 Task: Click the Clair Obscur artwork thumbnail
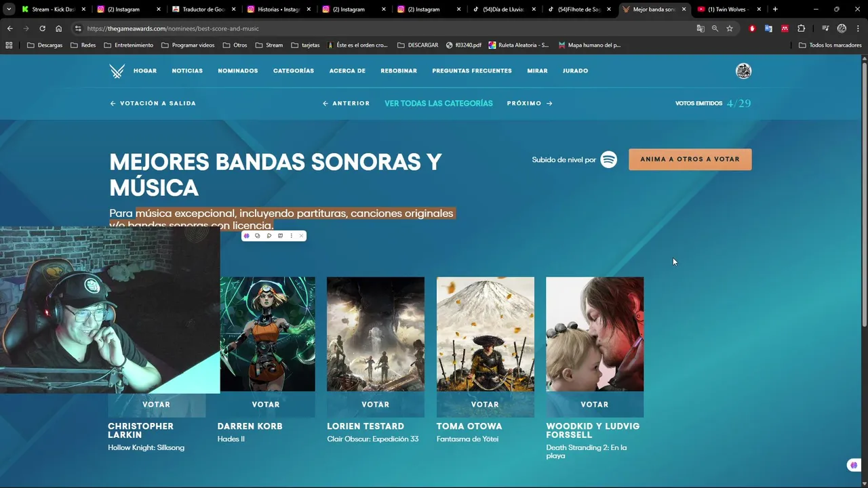click(376, 334)
